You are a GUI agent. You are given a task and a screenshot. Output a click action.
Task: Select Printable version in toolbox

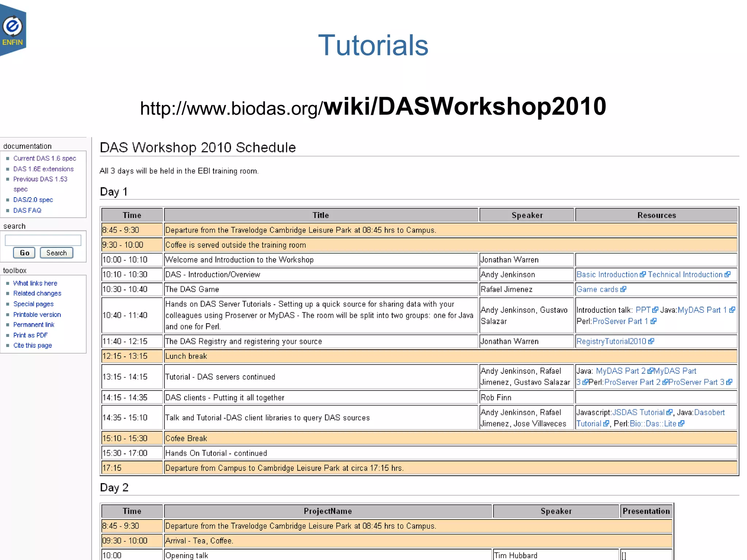tap(37, 315)
